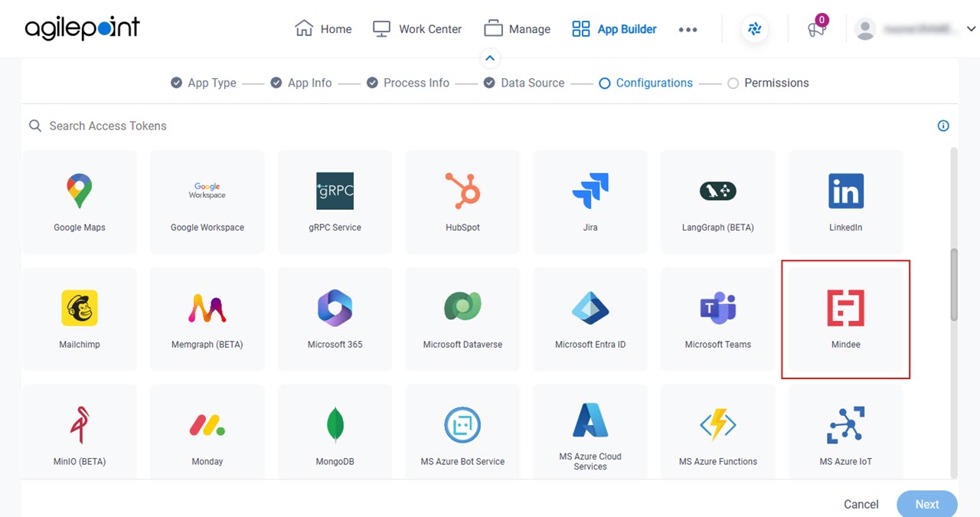
Task: Choose the Microsoft 365 tile
Action: (x=335, y=319)
